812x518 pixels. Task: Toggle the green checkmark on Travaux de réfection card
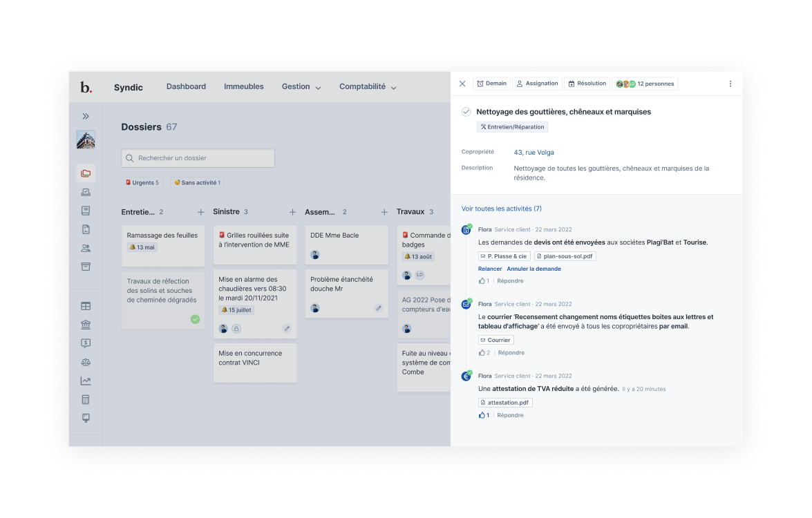click(x=196, y=319)
